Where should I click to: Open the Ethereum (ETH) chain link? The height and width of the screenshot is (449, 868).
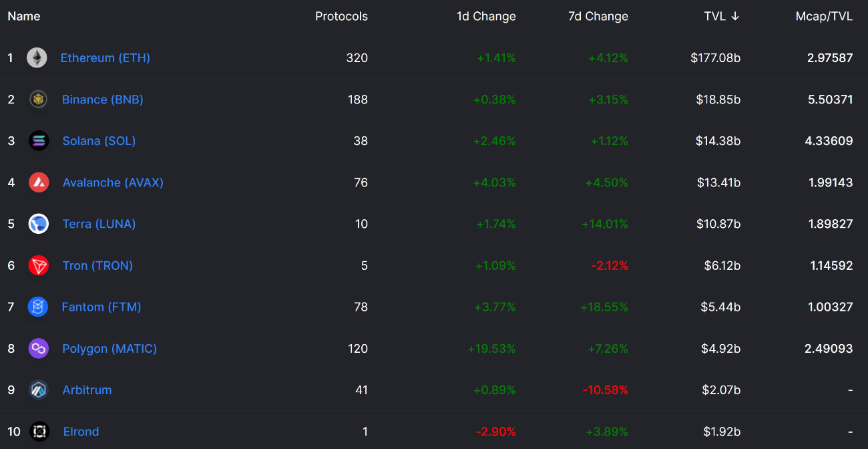[105, 58]
